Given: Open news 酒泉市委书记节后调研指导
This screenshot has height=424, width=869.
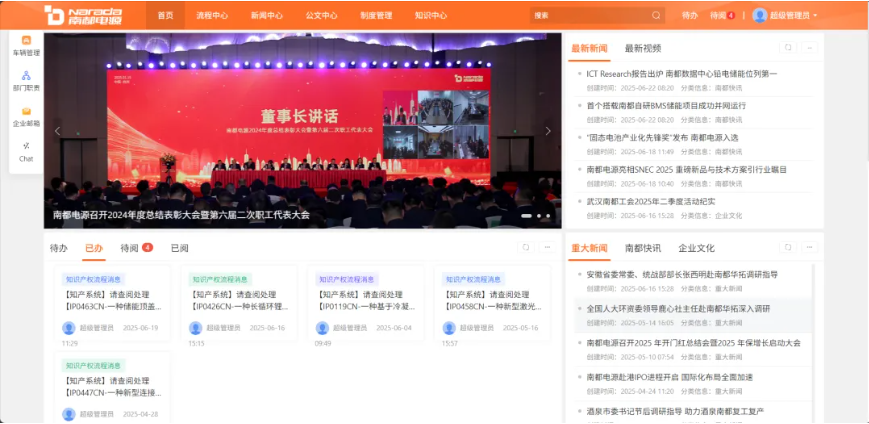Looking at the screenshot, I should (676, 411).
